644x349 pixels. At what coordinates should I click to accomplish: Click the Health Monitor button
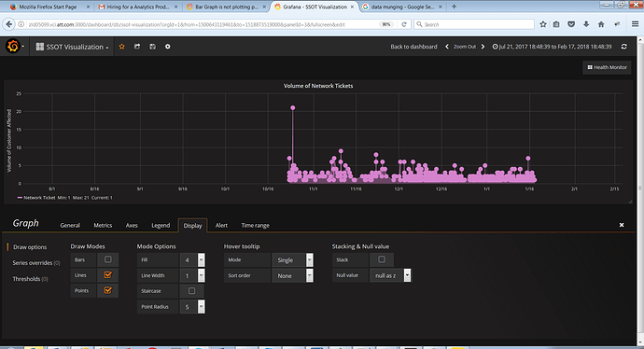point(607,67)
